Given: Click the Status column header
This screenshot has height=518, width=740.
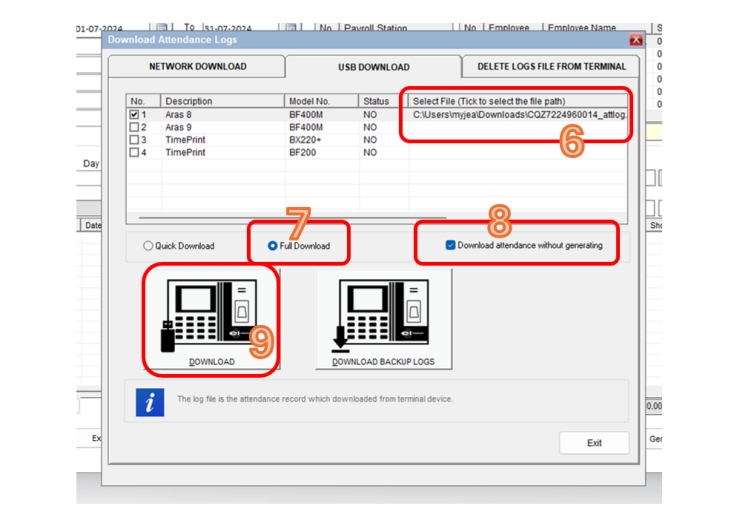Looking at the screenshot, I should point(383,101).
